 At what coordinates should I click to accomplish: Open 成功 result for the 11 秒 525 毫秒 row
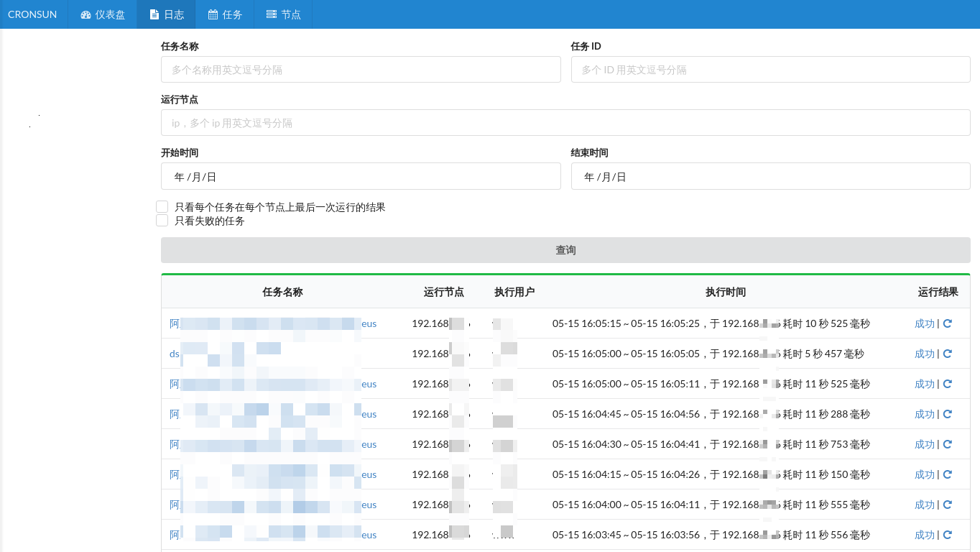pos(925,384)
